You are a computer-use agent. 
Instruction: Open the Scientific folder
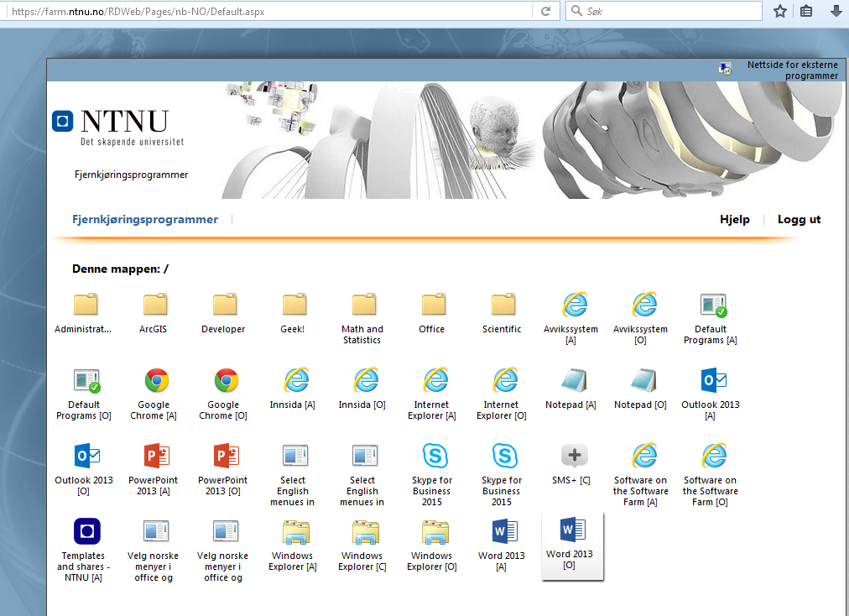pos(503,312)
